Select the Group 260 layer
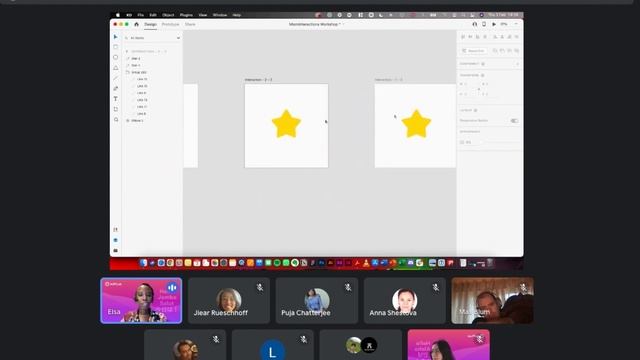Screen dimensions: 640x360 point(139,72)
